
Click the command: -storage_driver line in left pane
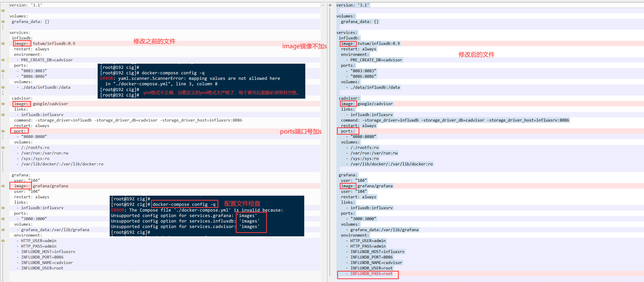pos(128,120)
